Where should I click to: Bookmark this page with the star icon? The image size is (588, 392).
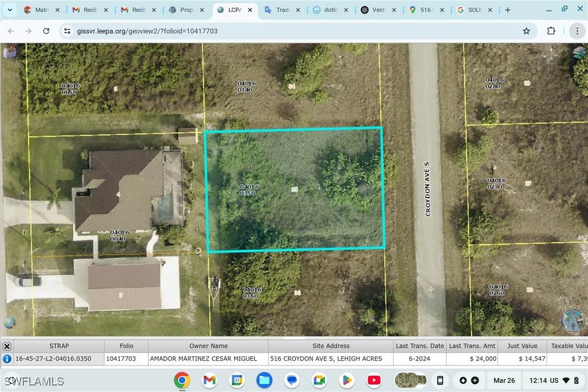pos(526,31)
